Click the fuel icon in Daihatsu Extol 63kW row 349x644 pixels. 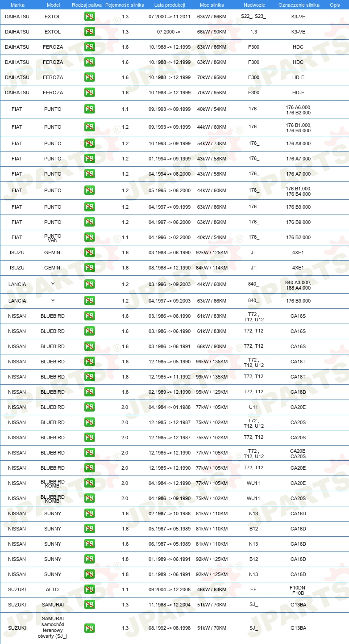point(89,17)
